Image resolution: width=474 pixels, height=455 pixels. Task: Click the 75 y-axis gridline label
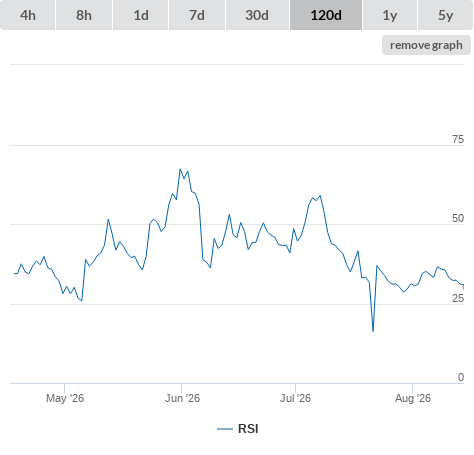[458, 139]
